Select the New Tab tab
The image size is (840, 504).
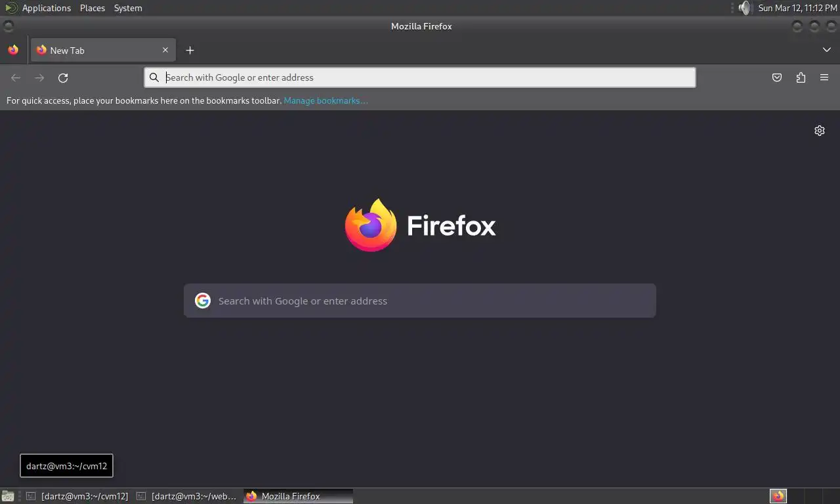click(x=103, y=50)
